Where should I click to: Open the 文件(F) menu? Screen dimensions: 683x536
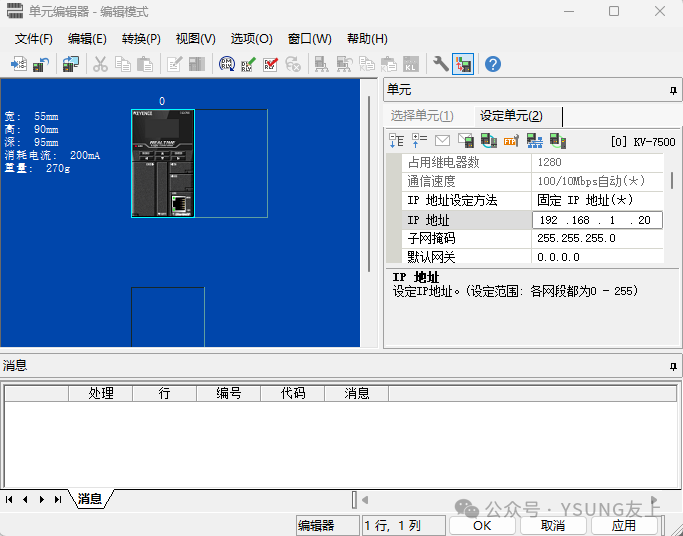coord(34,39)
